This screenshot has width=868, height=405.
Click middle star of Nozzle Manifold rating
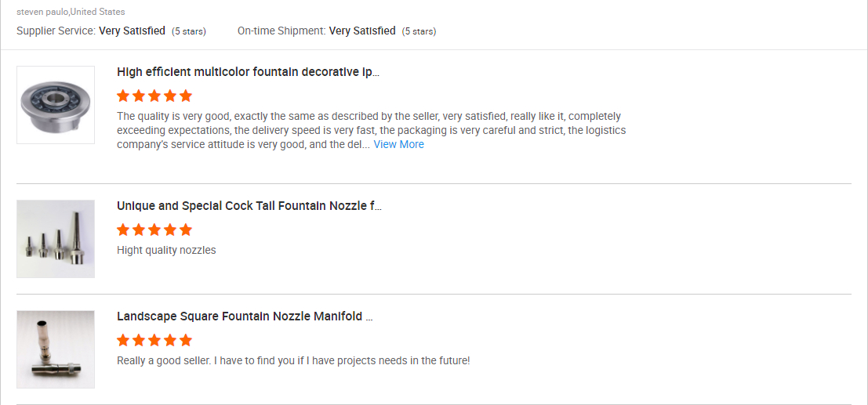tap(154, 340)
